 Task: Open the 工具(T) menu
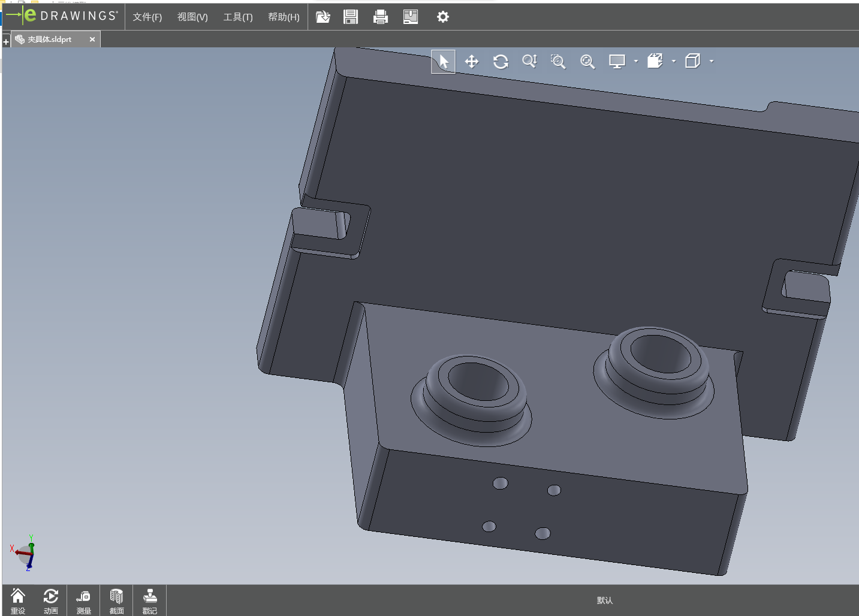click(238, 17)
